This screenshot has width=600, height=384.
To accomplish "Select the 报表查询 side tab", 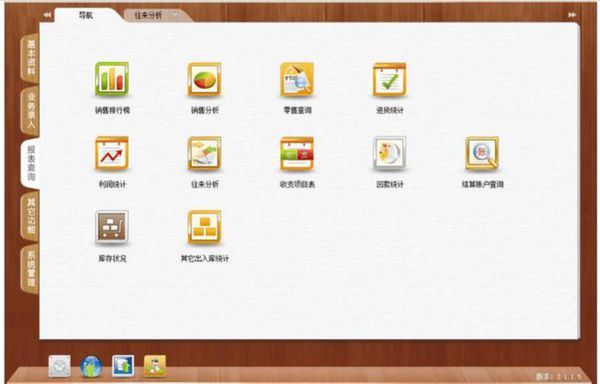I will pyautogui.click(x=31, y=163).
